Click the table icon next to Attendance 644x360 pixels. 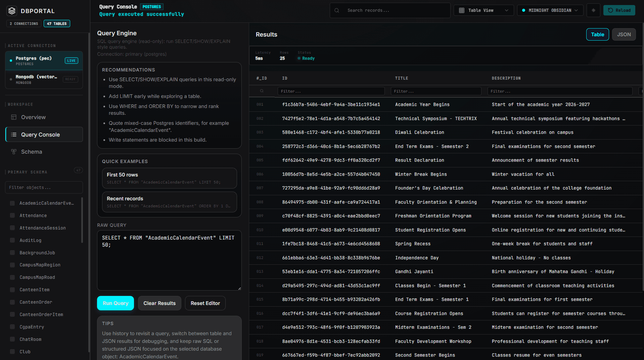pyautogui.click(x=12, y=215)
